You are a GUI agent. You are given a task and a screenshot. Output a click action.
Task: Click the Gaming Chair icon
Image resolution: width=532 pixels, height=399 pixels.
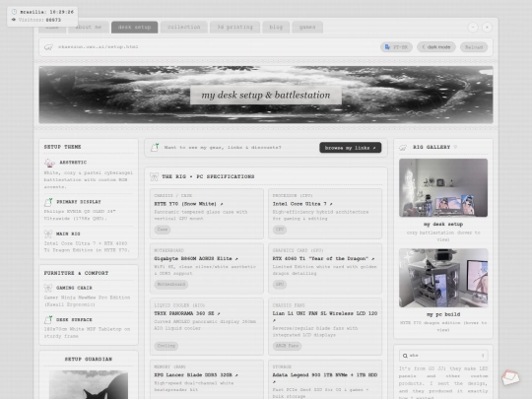(x=48, y=288)
